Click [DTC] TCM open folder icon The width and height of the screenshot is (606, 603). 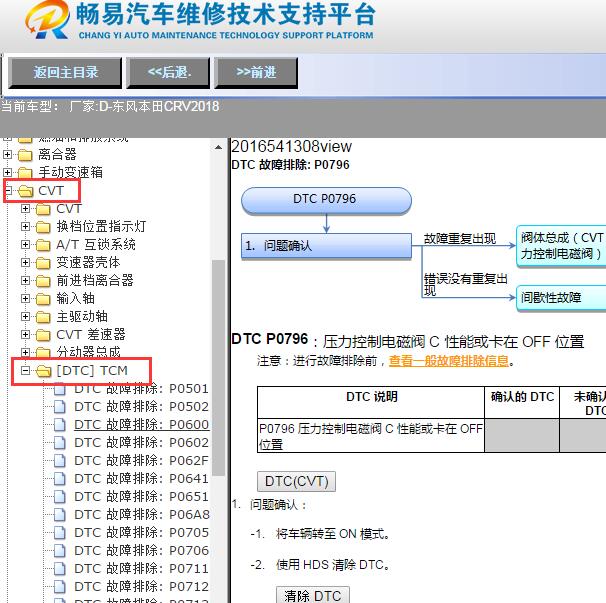(44, 371)
